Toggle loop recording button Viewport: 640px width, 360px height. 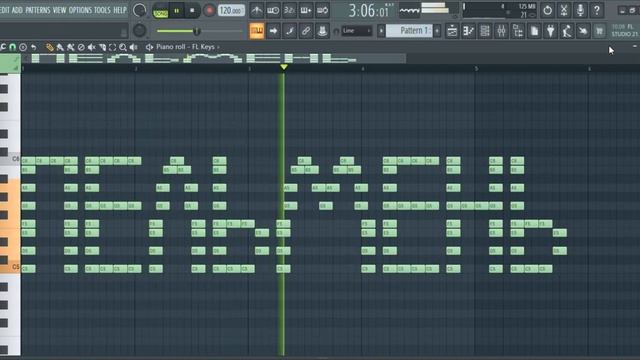(x=322, y=10)
